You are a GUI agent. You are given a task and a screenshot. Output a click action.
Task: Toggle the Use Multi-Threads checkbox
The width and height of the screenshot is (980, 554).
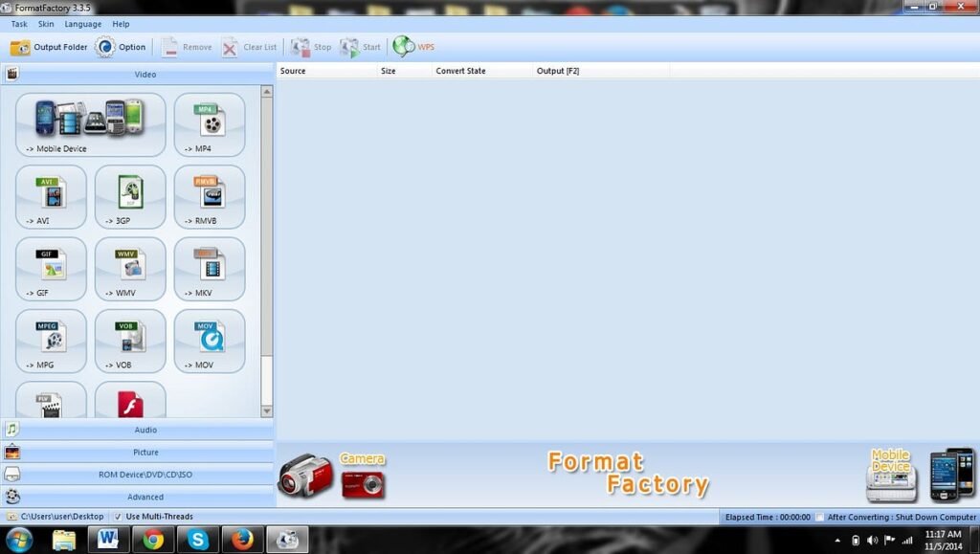click(x=118, y=517)
